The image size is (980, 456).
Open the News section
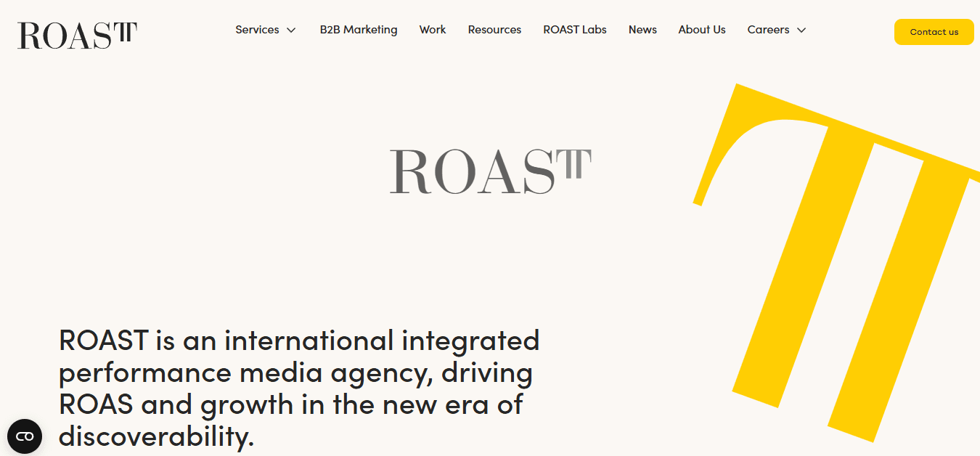click(x=642, y=30)
